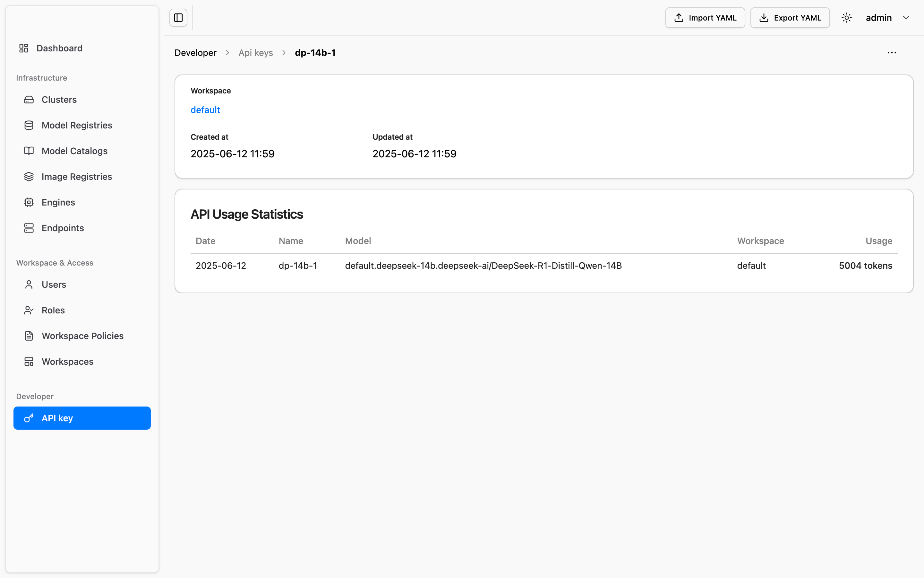This screenshot has height=578, width=924.
Task: Select Image Registries in sidebar
Action: [82, 177]
